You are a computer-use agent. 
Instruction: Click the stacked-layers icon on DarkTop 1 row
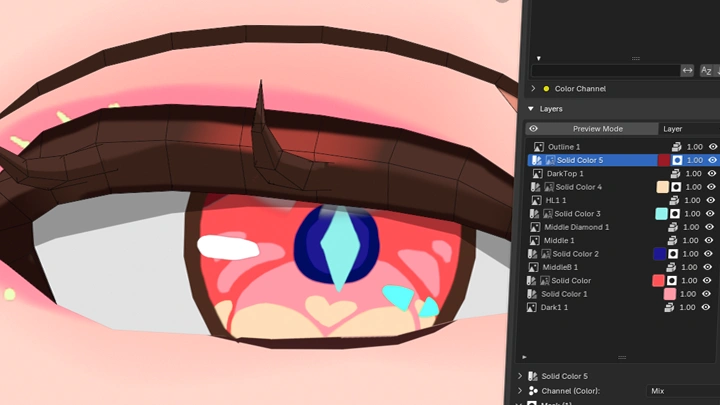click(675, 174)
